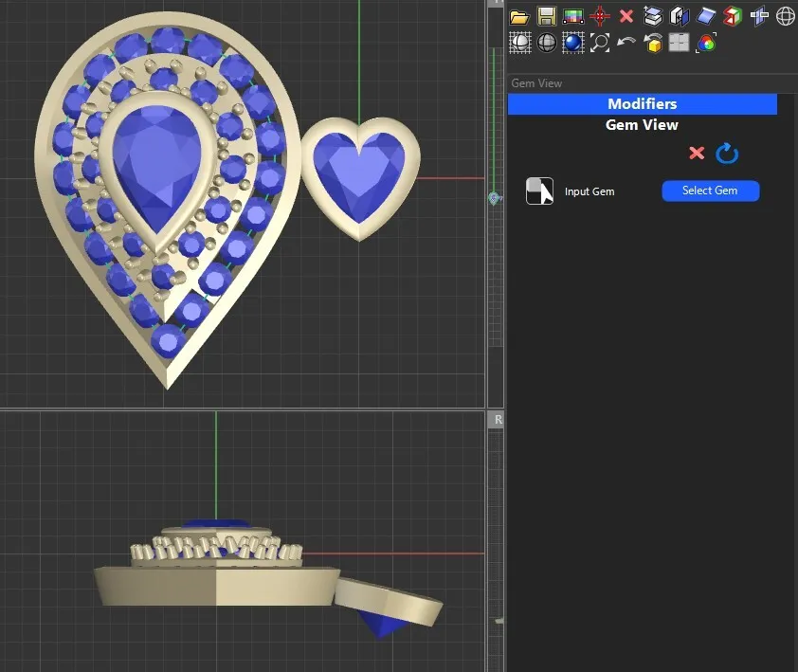798x672 pixels.
Task: Refresh using the blue circular arrow
Action: (727, 153)
